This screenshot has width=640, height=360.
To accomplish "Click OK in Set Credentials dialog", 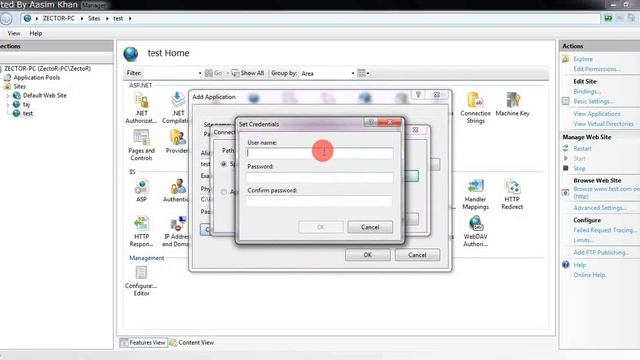I will point(321,227).
